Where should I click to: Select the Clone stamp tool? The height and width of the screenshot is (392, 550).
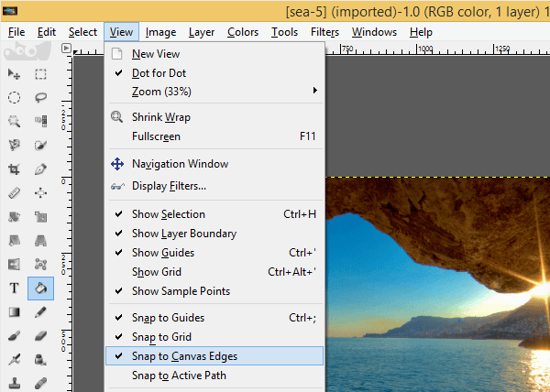click(x=14, y=383)
